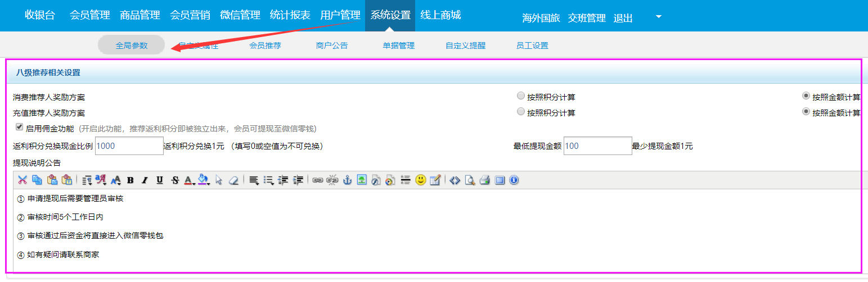Switch to HTML source code view
868x282 pixels.
[455, 180]
